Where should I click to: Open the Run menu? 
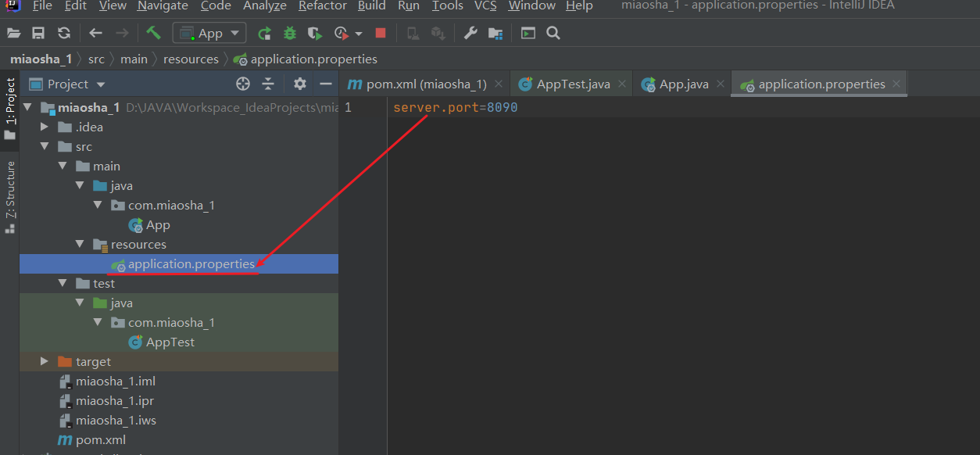409,6
